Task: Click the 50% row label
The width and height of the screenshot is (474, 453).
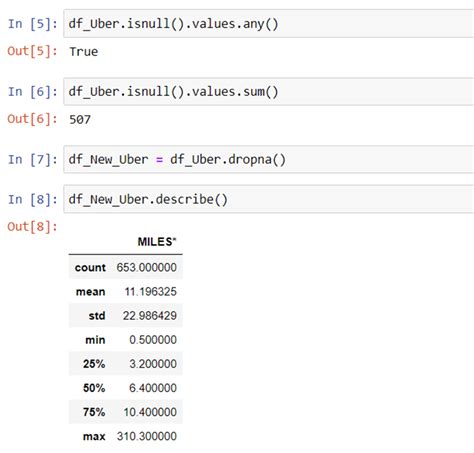Action: (x=94, y=388)
